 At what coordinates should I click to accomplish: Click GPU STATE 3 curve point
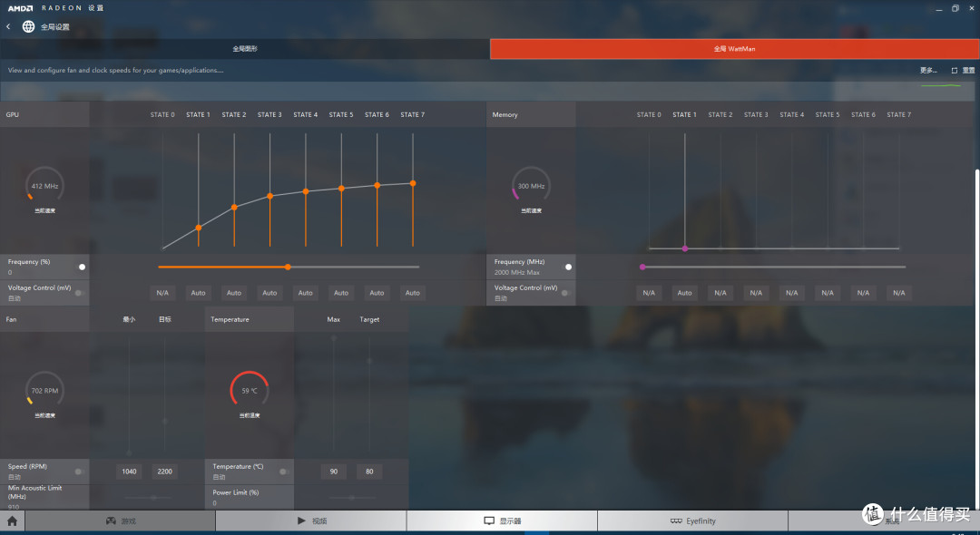point(270,195)
